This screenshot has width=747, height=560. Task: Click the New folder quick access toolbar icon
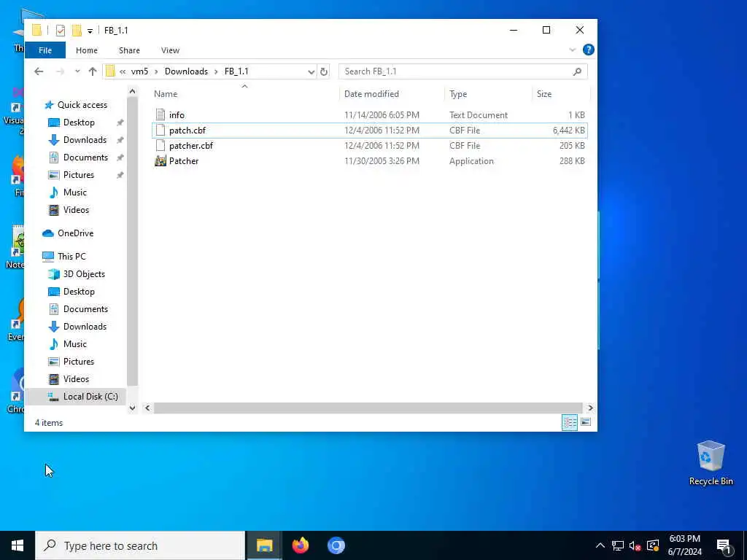(77, 31)
